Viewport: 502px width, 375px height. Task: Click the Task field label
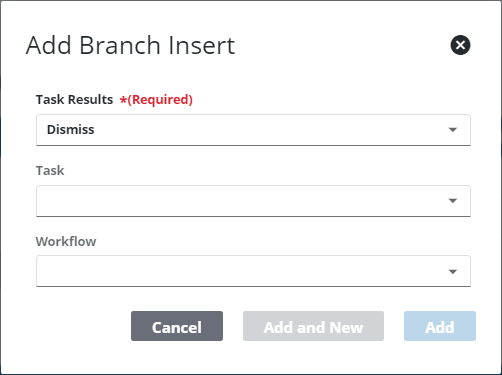click(x=50, y=170)
